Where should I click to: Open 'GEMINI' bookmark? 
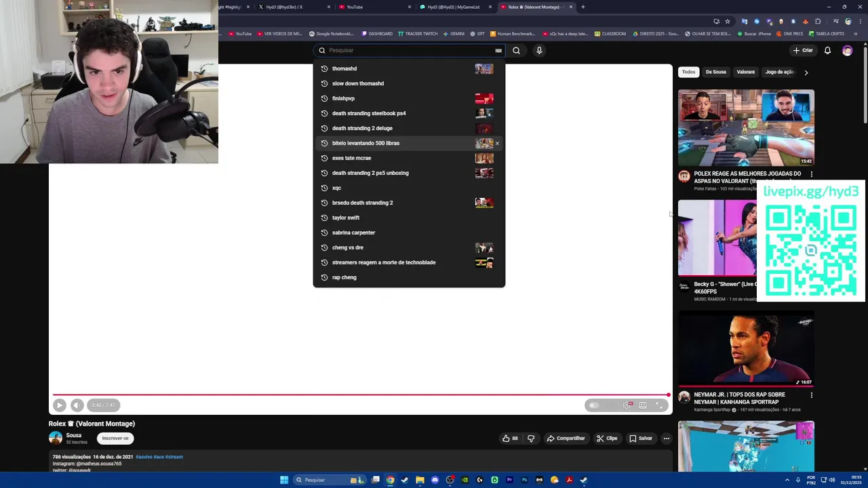click(454, 33)
